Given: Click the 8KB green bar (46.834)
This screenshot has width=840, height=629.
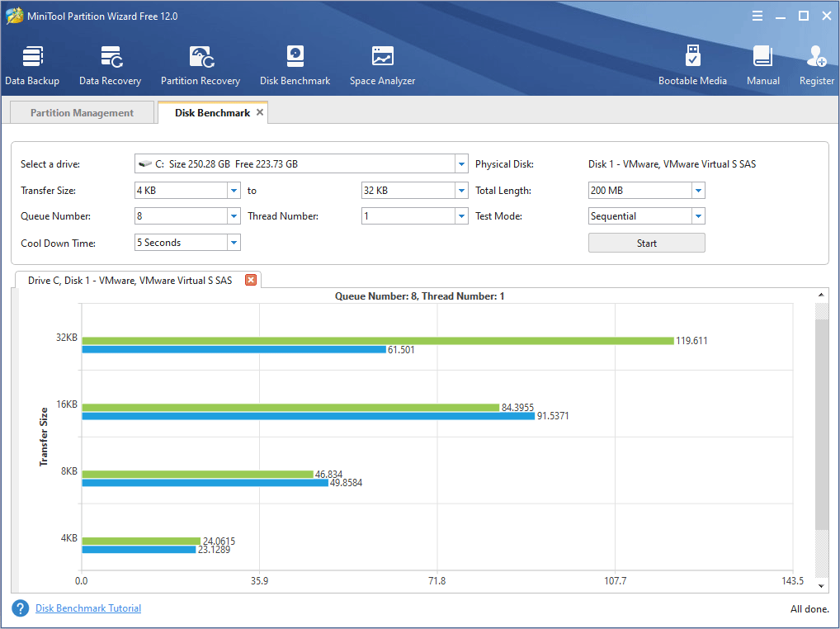Looking at the screenshot, I should click(198, 474).
